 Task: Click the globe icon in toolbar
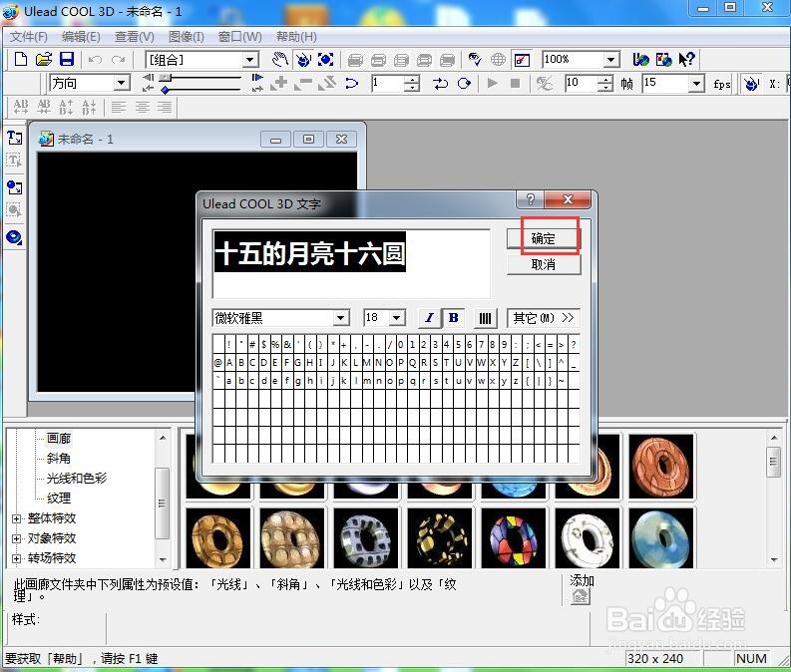pos(498,60)
